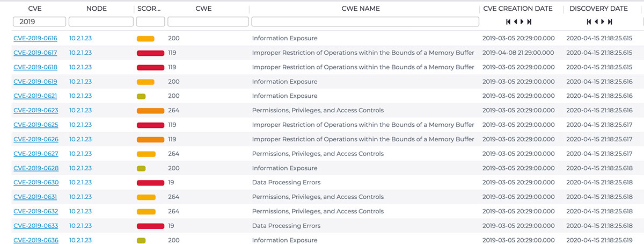
Task: Click next arrow under CVE Creation Date
Action: 522,22
